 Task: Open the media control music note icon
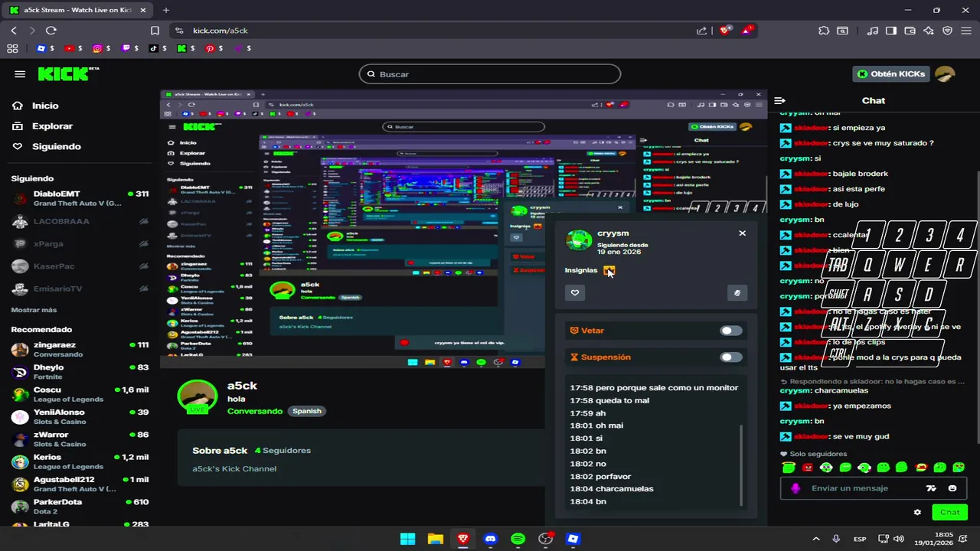pos(873,31)
